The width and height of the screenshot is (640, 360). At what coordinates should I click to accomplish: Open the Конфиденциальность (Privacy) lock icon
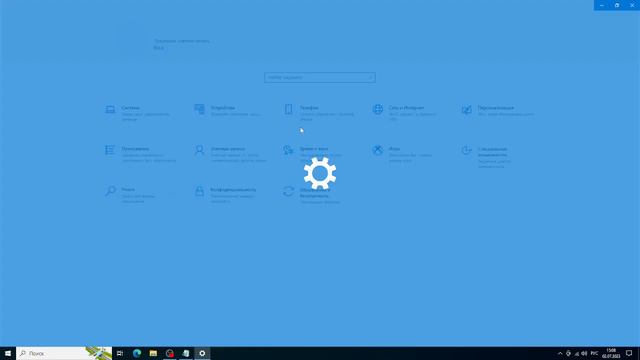coord(199,191)
